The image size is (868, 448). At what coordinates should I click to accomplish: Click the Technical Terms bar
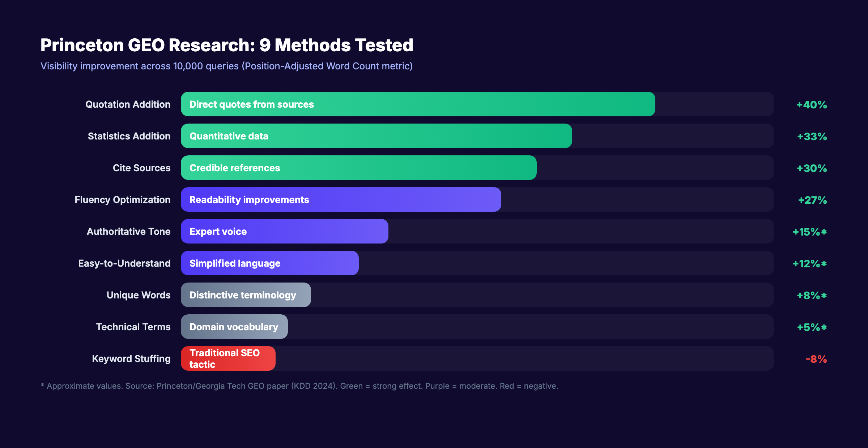(x=234, y=327)
